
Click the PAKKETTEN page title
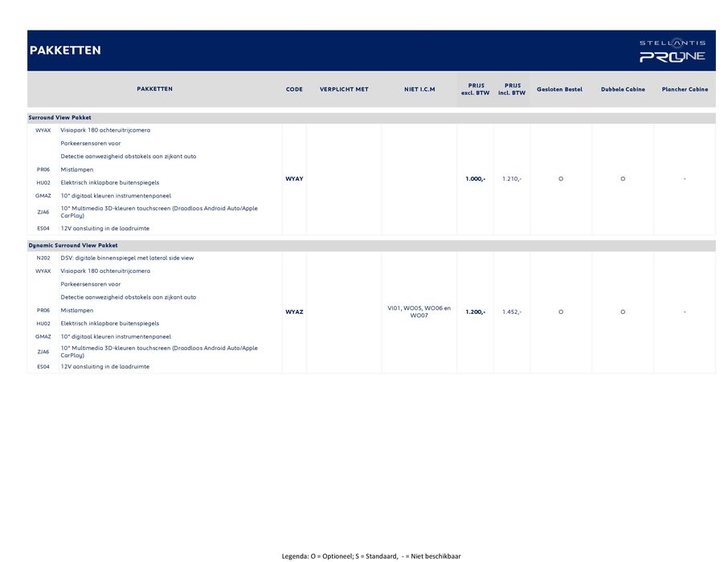point(65,51)
